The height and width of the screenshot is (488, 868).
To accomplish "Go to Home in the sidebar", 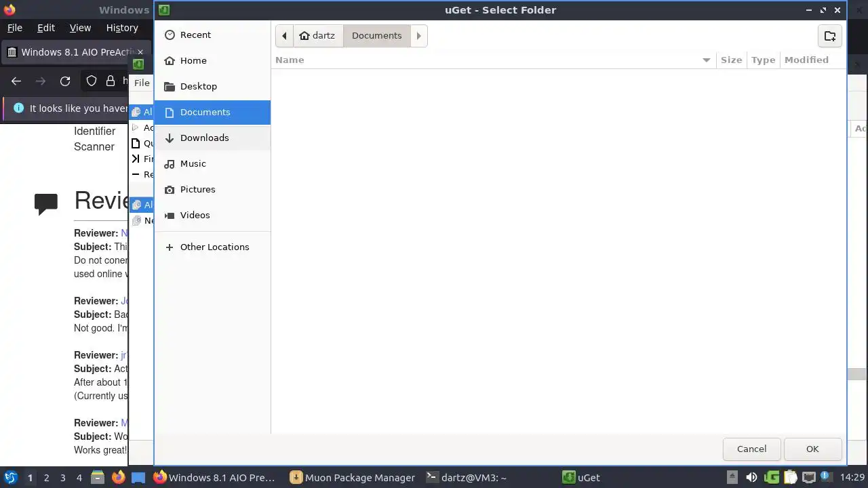I will click(212, 60).
